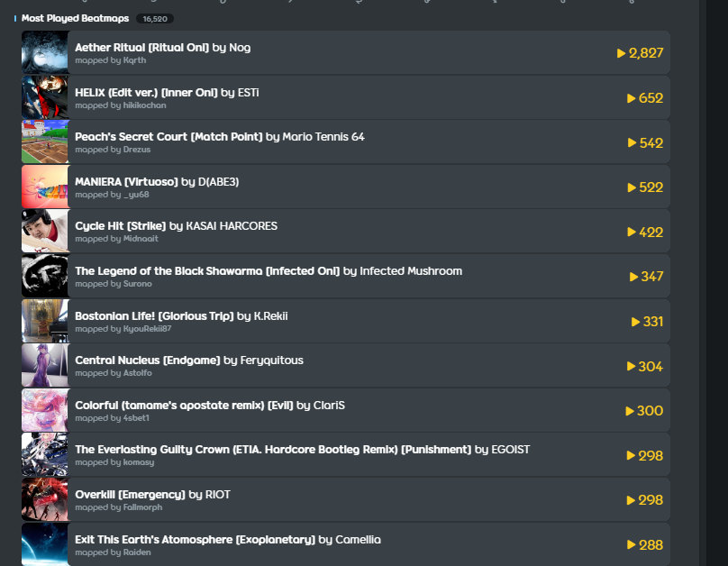Open Cycle Hit [Strike] beatmap title

click(120, 225)
